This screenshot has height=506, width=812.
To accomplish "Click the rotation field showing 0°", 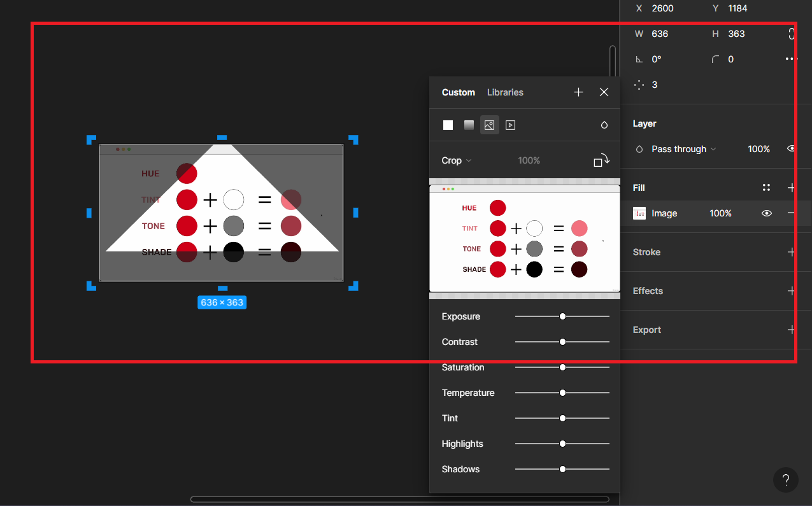I will 657,59.
